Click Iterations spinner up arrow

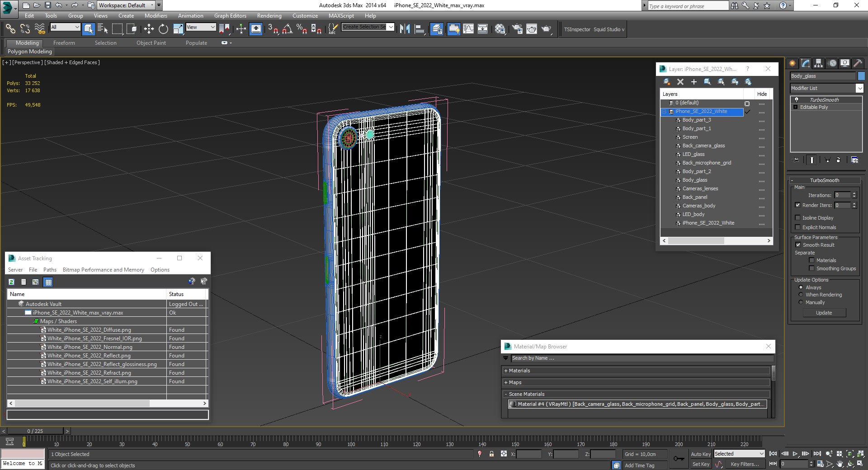pos(854,193)
